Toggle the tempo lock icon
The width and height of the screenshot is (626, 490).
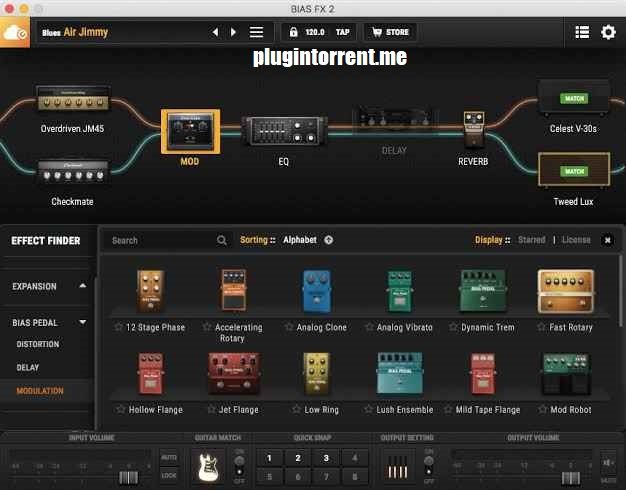(293, 32)
